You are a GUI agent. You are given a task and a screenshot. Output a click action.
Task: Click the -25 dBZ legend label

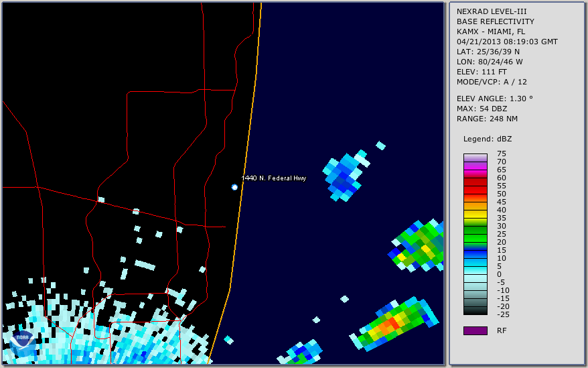click(x=503, y=314)
